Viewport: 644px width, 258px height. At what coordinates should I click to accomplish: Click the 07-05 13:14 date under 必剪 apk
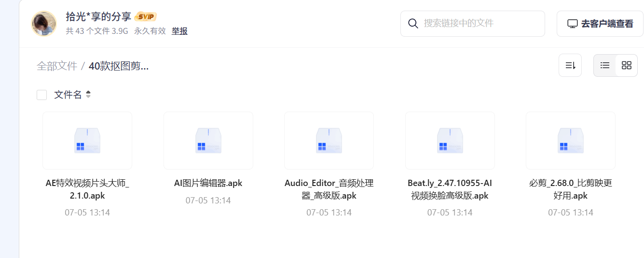(x=571, y=213)
